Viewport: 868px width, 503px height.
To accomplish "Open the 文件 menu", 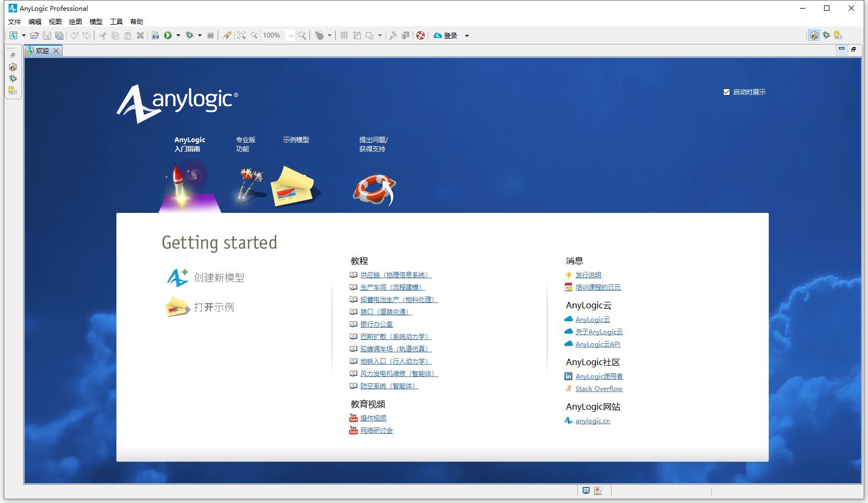I will point(14,21).
